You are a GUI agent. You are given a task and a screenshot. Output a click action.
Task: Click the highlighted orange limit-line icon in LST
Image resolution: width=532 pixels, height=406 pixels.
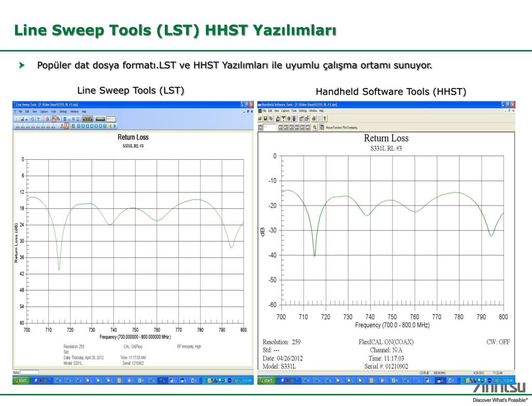point(67,126)
